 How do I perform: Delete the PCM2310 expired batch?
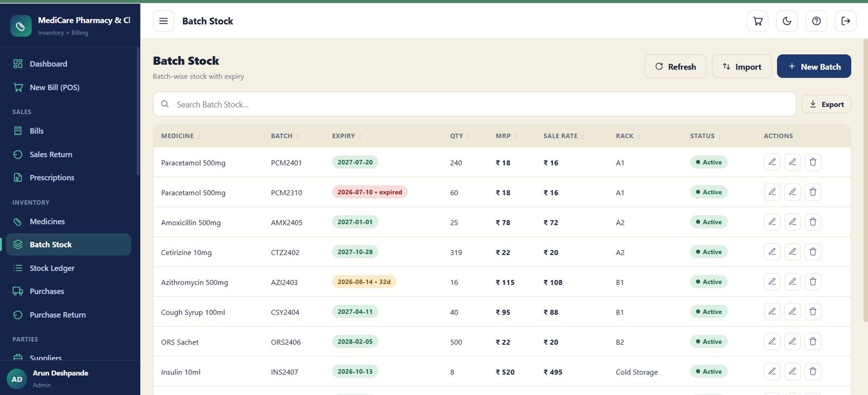point(813,192)
